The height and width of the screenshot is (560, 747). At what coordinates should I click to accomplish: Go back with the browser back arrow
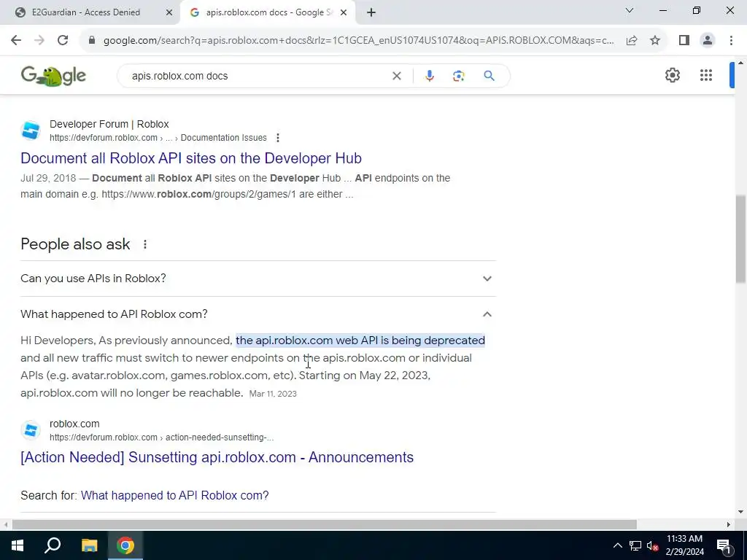pyautogui.click(x=16, y=41)
